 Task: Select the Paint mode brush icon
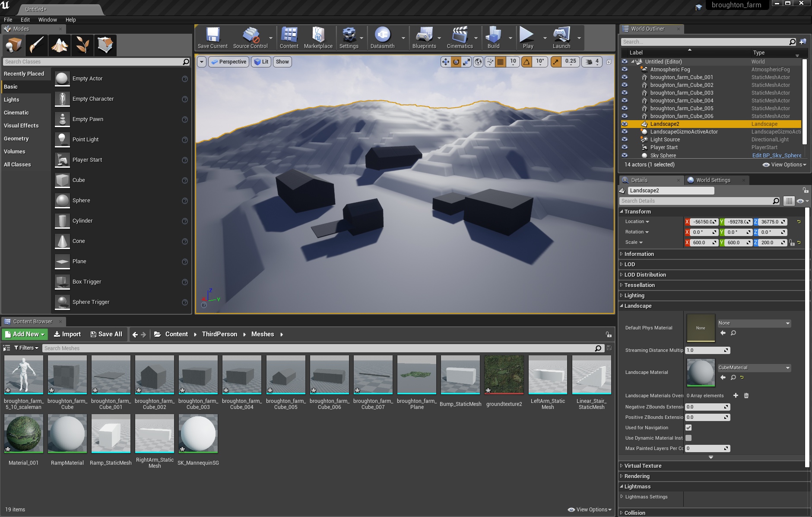click(x=36, y=45)
